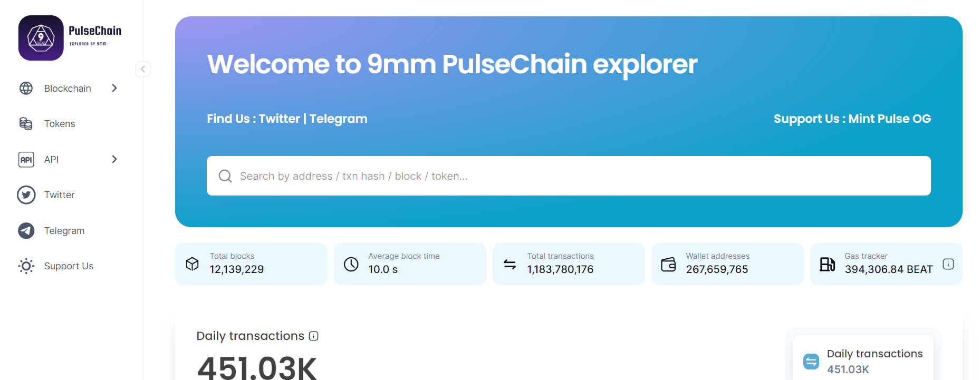
Task: Collapse the sidebar with the arrow toggle
Action: click(x=143, y=69)
